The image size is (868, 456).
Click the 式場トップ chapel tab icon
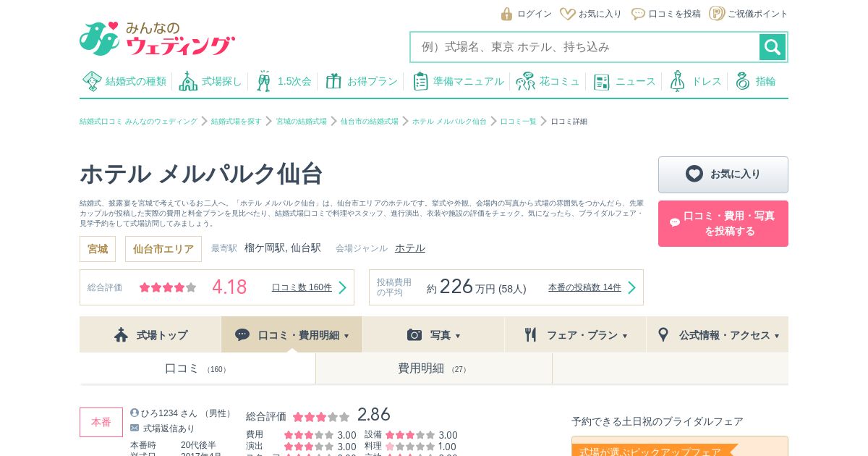coord(122,334)
